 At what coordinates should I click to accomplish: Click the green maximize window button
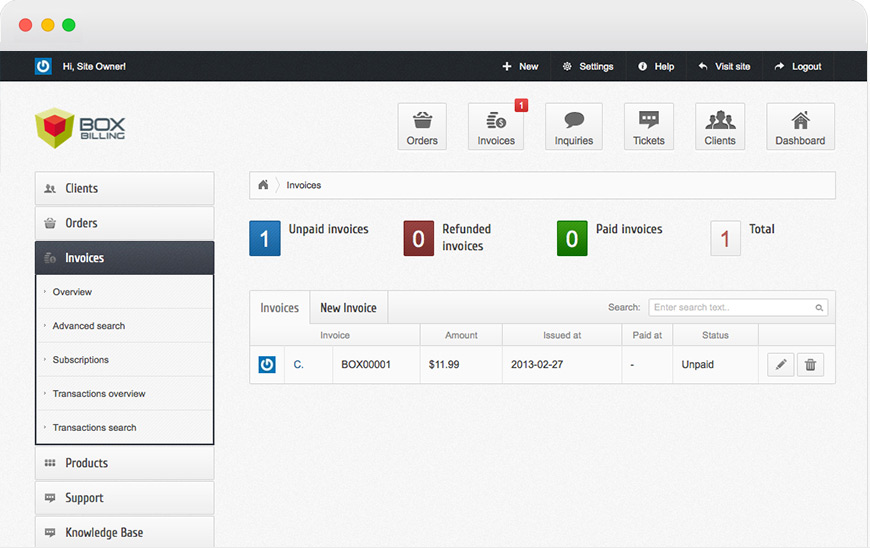click(69, 25)
